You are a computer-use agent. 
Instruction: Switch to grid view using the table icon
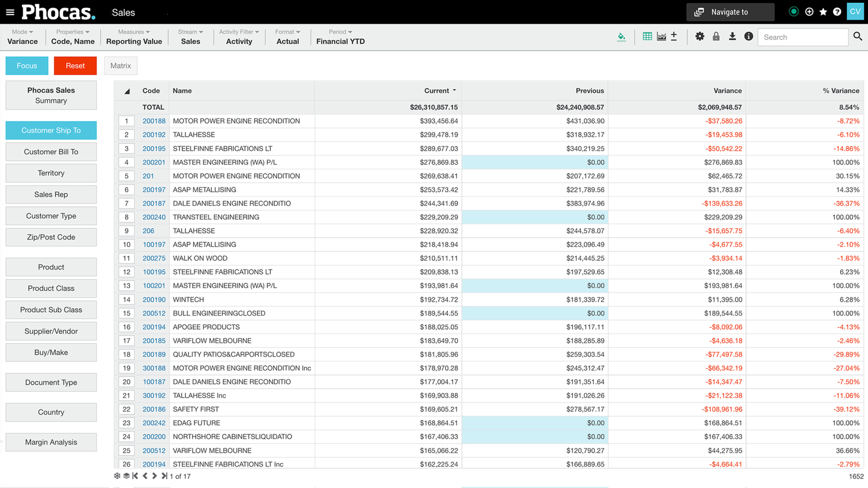[646, 36]
